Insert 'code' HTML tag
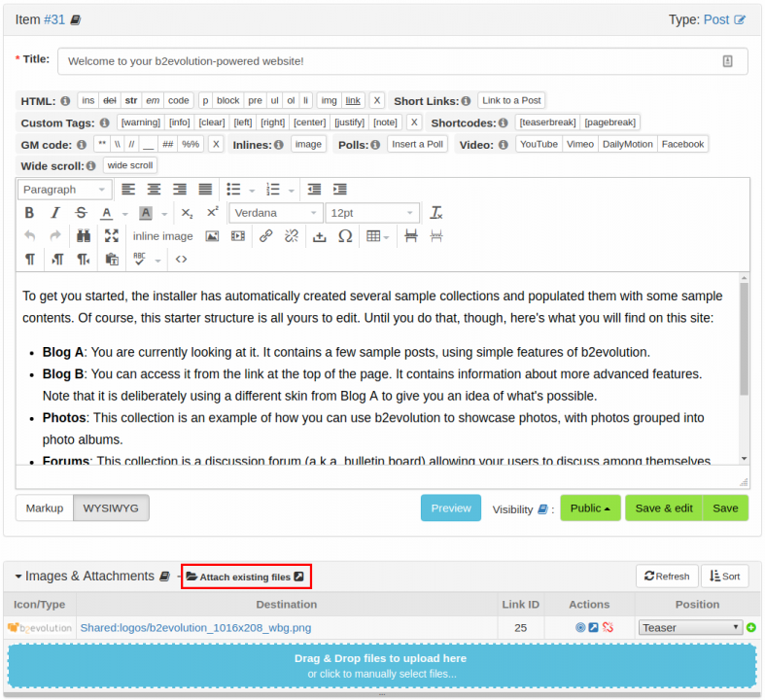765x700 pixels. 179,100
